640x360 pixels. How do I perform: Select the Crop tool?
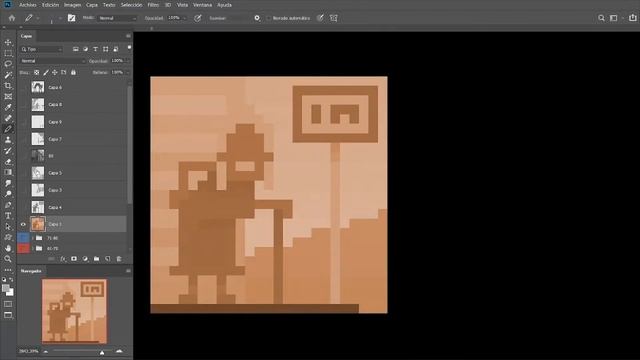8,86
